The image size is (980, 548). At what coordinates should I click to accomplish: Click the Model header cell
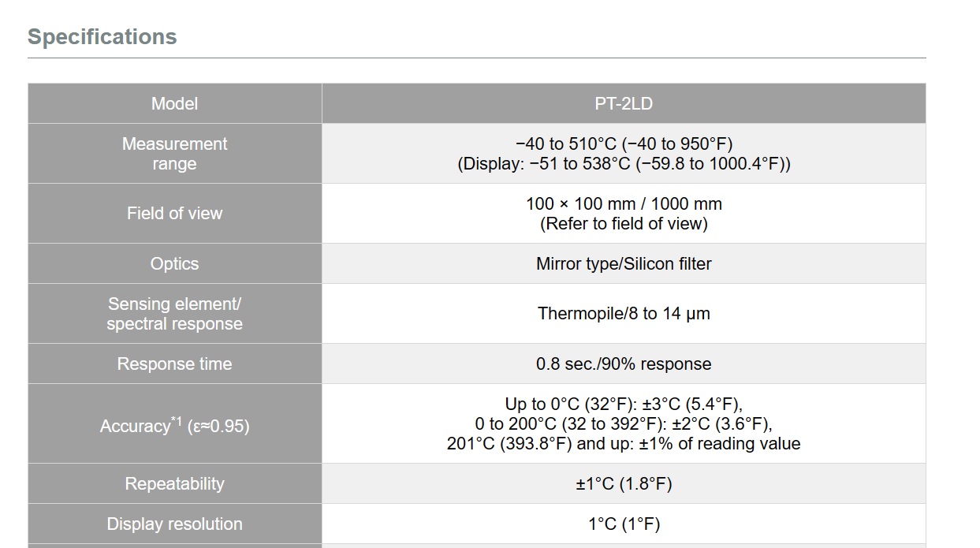(x=174, y=103)
